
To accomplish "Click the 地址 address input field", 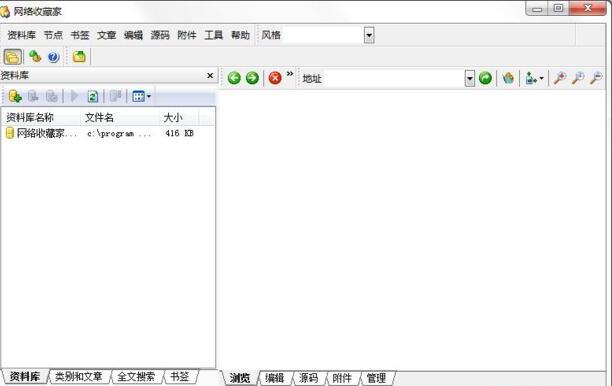I will [393, 78].
